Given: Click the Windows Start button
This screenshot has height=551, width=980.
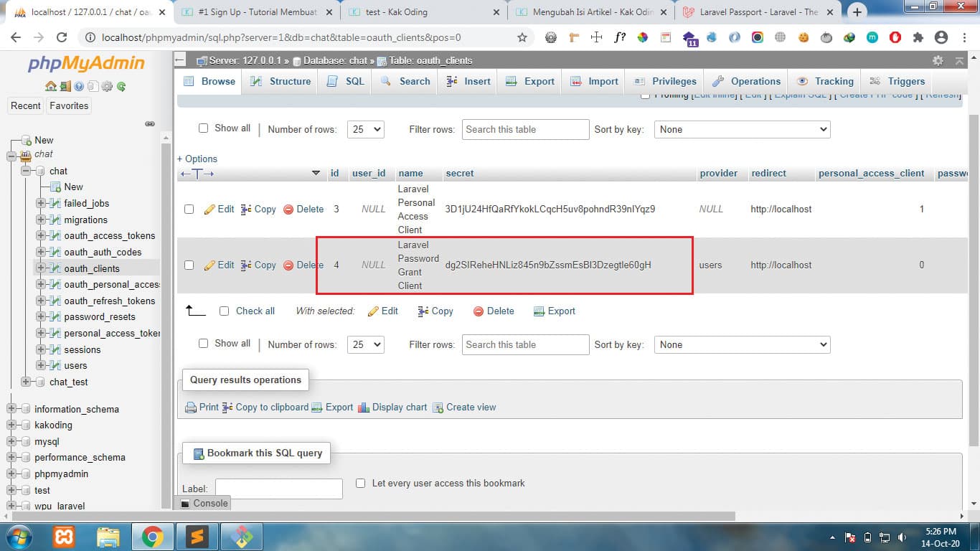Looking at the screenshot, I should click(x=20, y=537).
